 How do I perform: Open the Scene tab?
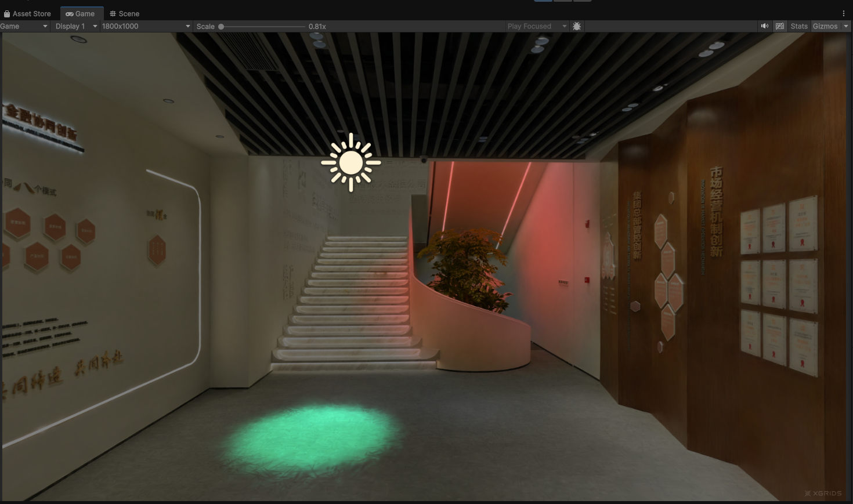click(124, 13)
